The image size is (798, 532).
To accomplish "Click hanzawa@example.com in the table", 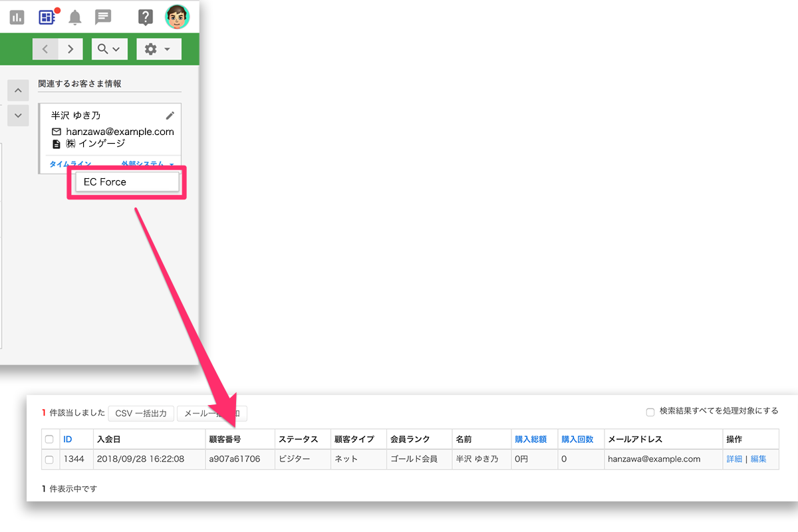I will (654, 459).
